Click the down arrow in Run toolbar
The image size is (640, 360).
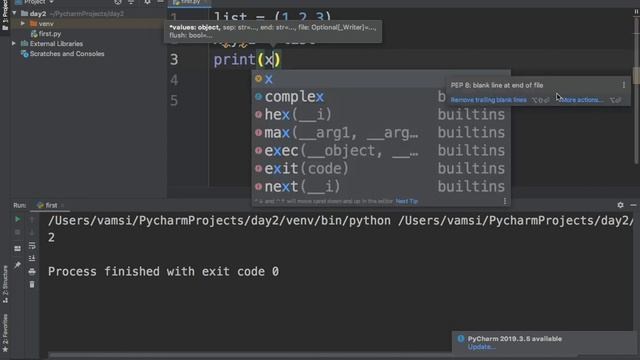(x=32, y=232)
